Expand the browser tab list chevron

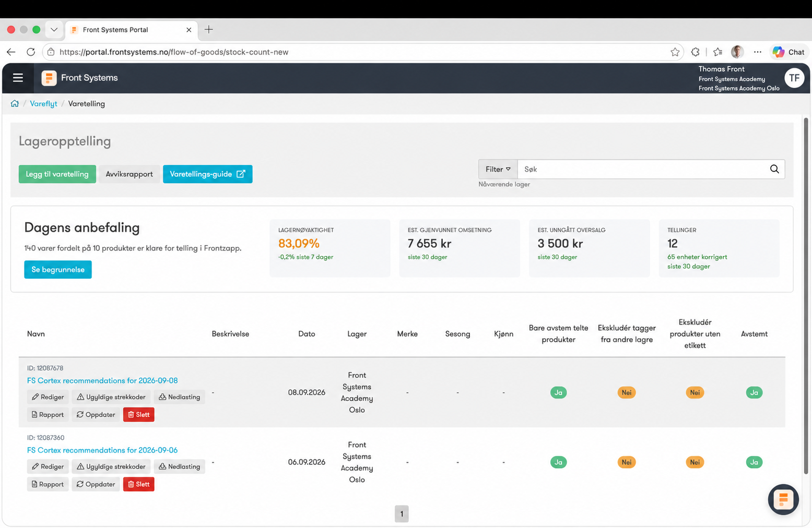pos(54,30)
